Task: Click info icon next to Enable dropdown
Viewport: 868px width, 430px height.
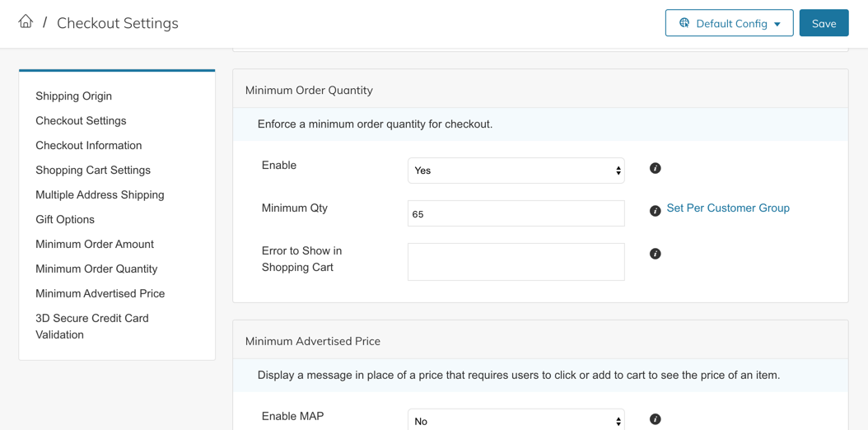Action: click(x=655, y=168)
